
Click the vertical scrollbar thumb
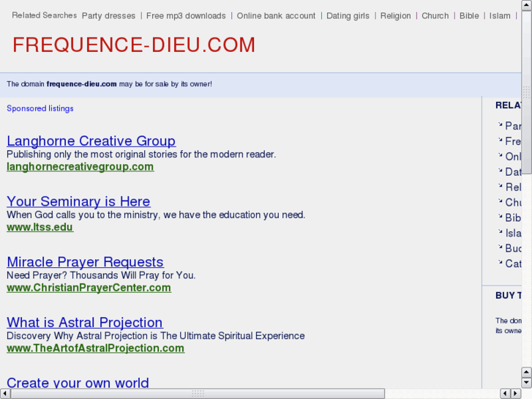click(x=527, y=92)
